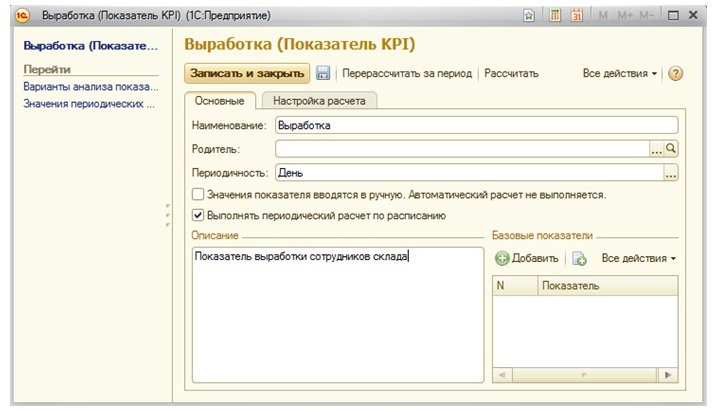Click Перерассчитать за период command
Viewport: 720px width, 413px height.
(407, 74)
